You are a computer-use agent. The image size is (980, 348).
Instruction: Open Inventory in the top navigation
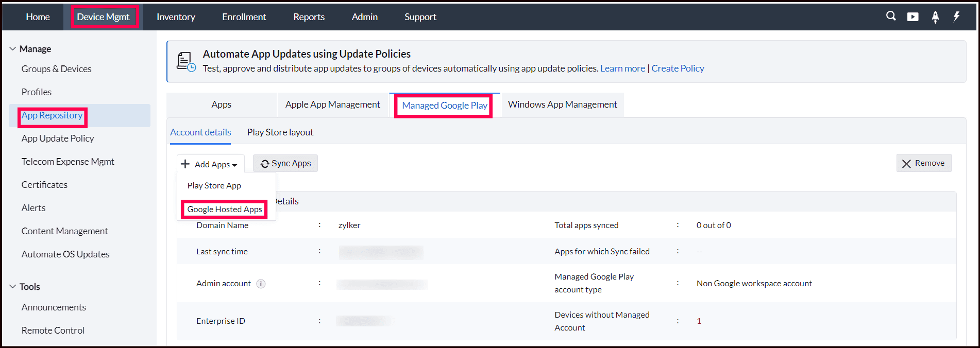[x=176, y=17]
